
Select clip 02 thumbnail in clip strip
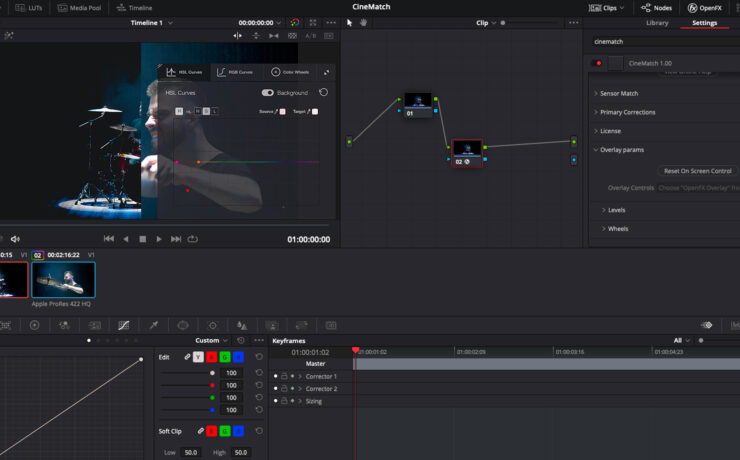click(63, 280)
